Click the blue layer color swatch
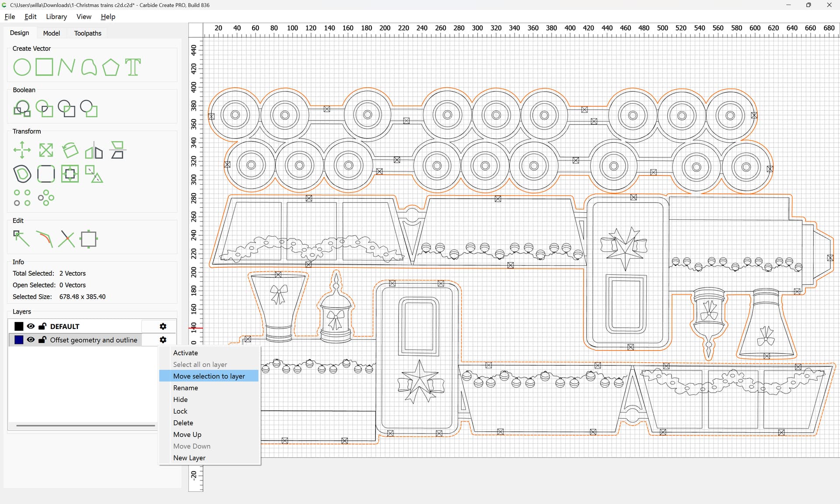Screen dimensions: 840x504 pyautogui.click(x=19, y=340)
